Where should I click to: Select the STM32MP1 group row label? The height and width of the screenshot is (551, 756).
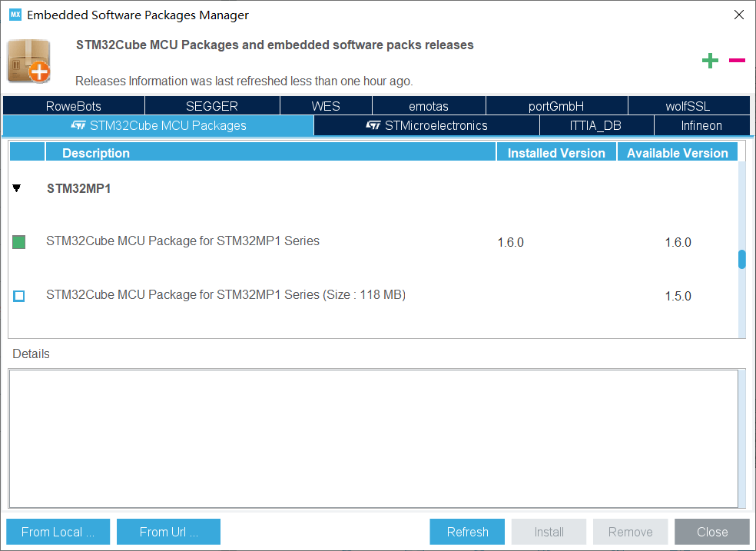(x=78, y=188)
